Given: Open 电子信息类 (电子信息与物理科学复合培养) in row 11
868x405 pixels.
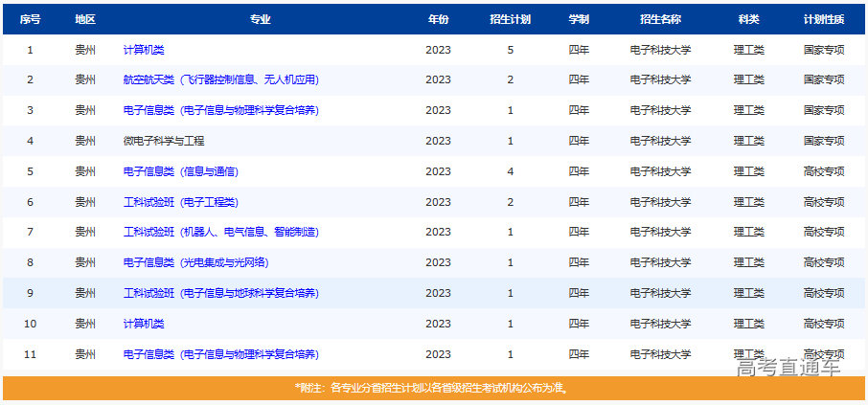Looking at the screenshot, I should pyautogui.click(x=220, y=354).
